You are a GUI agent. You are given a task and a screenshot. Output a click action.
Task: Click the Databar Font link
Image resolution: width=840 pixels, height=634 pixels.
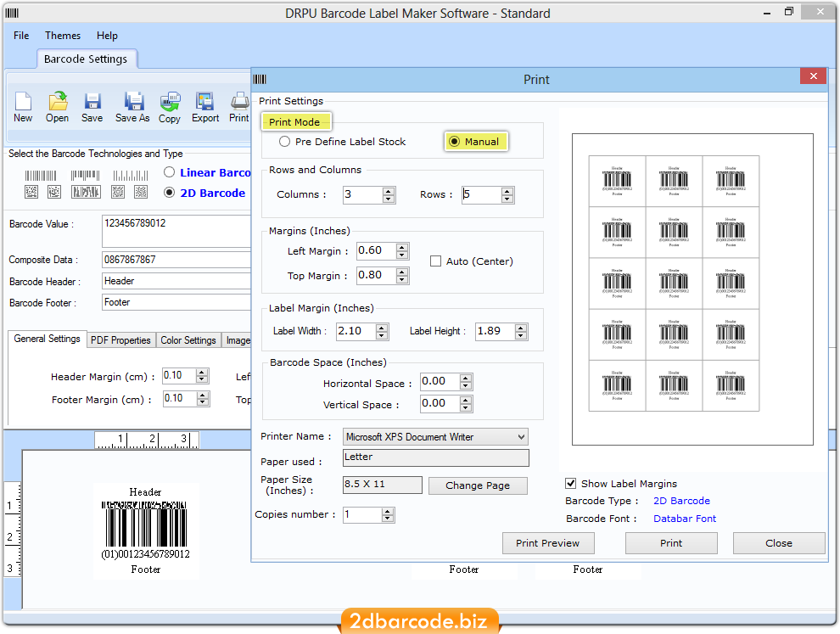(x=685, y=519)
